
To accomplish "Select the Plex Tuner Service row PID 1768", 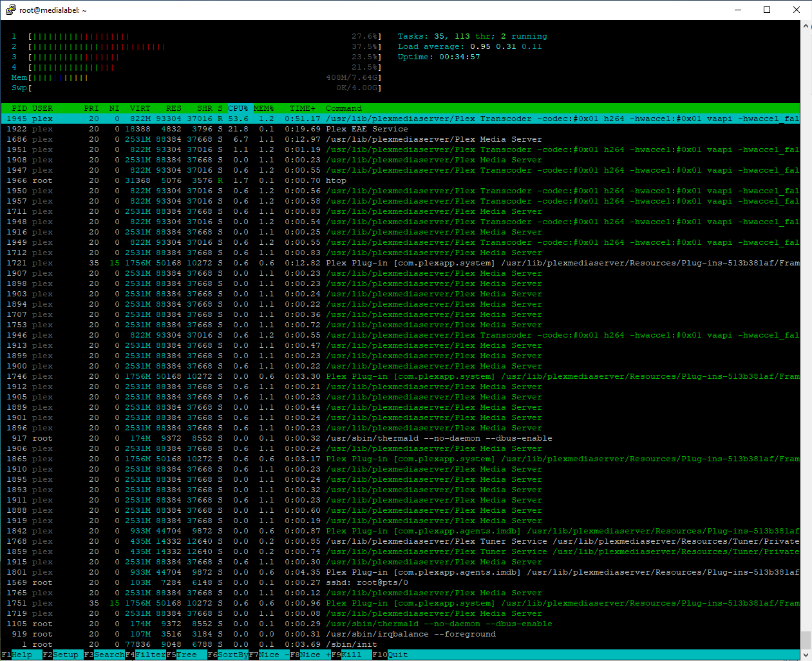I will point(401,541).
